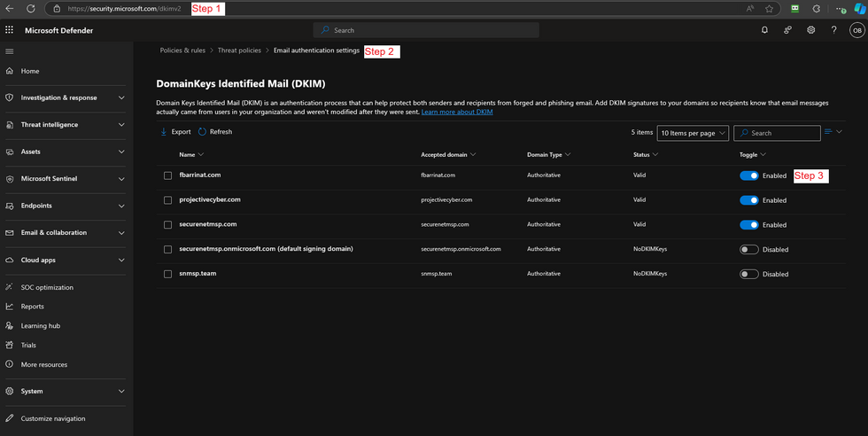The image size is (868, 436).
Task: Open the fbarrinat.com domain name
Action: [200, 175]
